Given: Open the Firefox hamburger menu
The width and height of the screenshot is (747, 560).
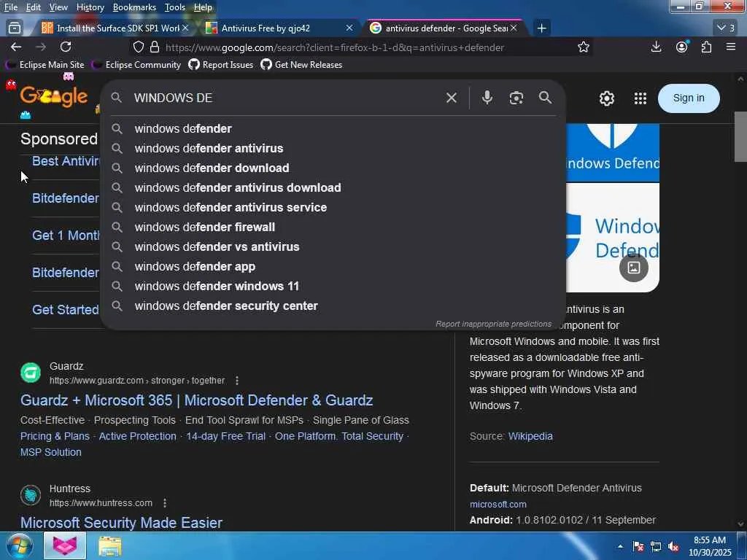Looking at the screenshot, I should click(731, 47).
